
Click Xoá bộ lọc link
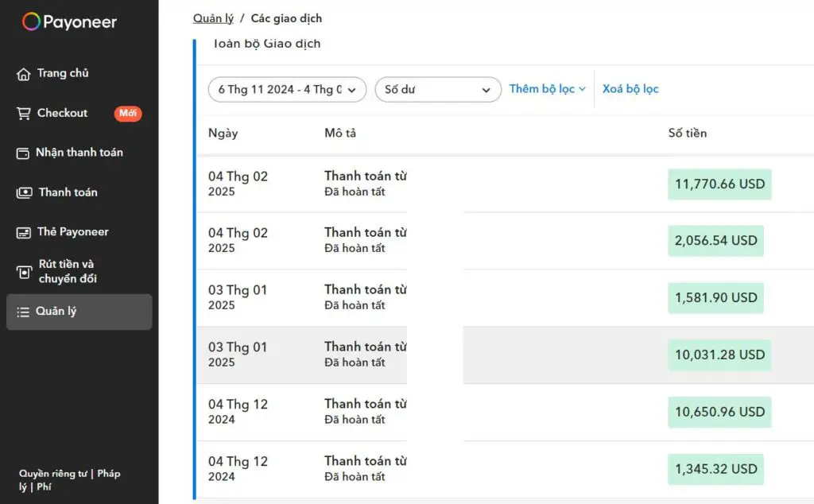[630, 89]
